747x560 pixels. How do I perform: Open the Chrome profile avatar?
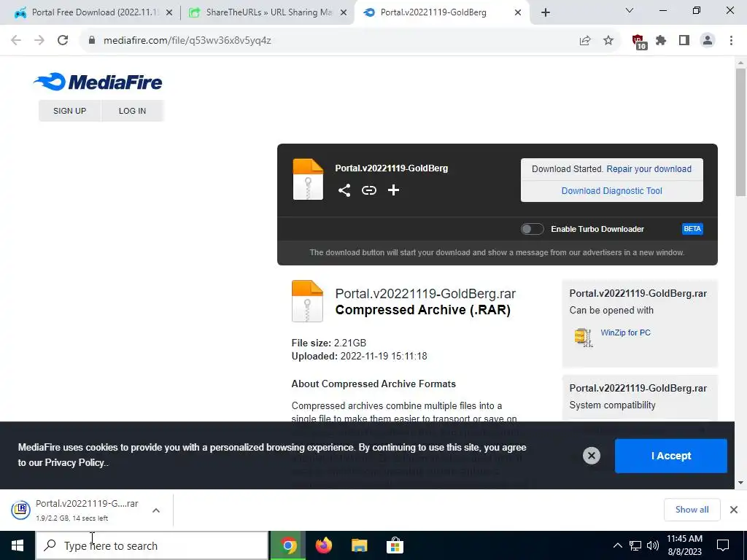point(708,41)
